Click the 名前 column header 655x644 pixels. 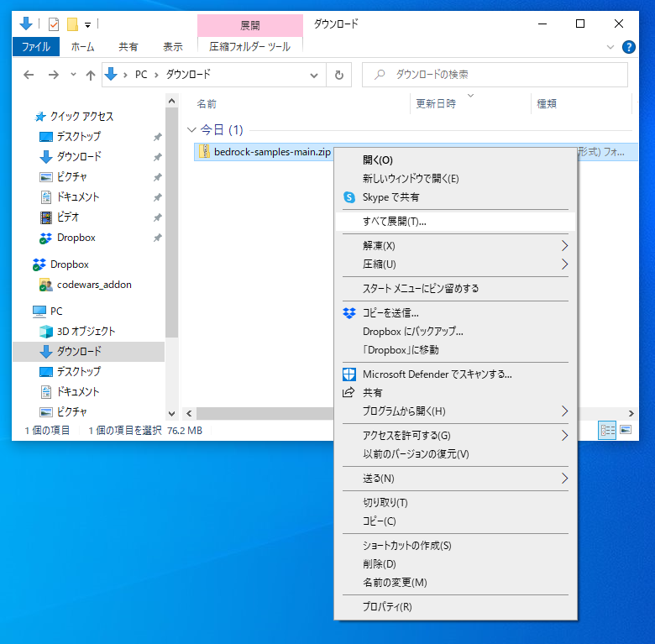pyautogui.click(x=207, y=104)
